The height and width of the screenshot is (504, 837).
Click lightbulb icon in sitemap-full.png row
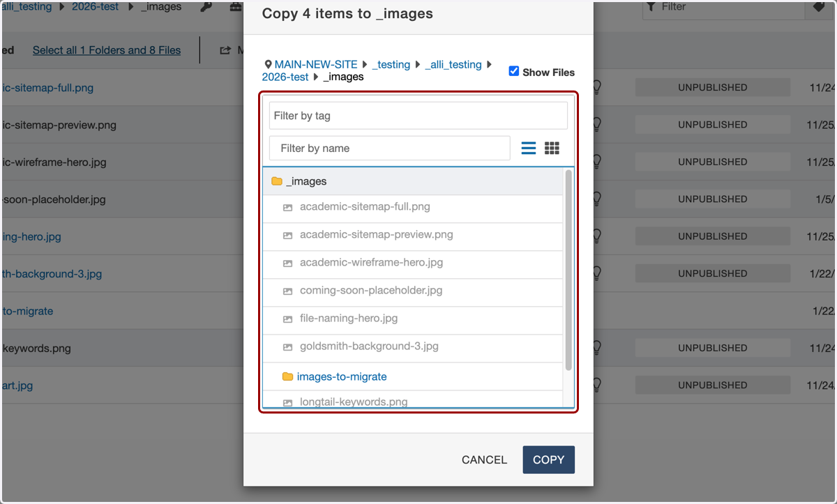[597, 88]
